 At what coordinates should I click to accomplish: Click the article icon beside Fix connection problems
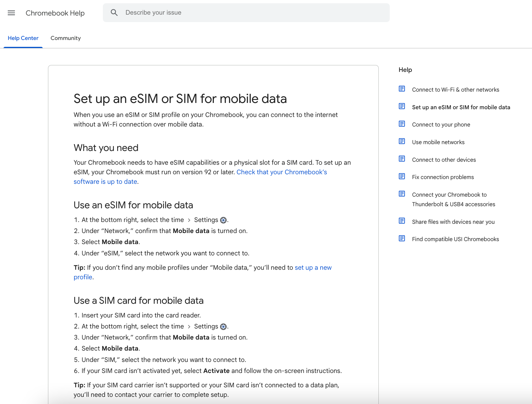[402, 176]
